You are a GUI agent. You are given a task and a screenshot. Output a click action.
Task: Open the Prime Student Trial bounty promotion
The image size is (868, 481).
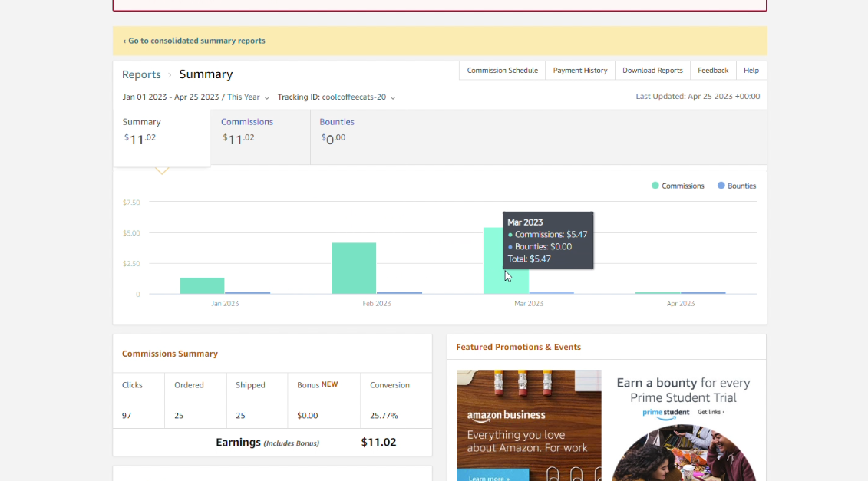coord(683,425)
